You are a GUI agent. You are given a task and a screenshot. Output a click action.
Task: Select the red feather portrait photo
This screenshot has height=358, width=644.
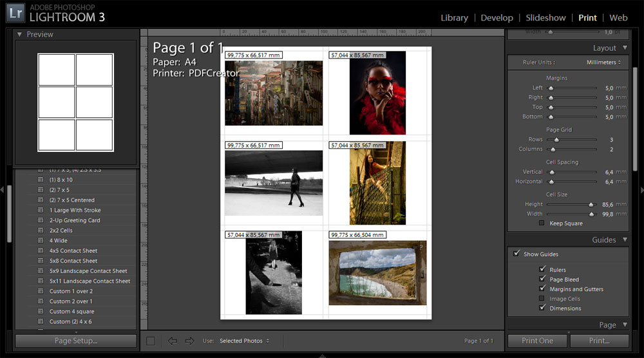click(x=377, y=93)
